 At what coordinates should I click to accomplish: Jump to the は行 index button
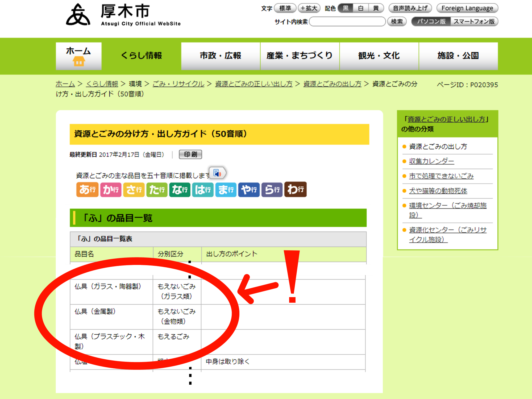point(203,190)
